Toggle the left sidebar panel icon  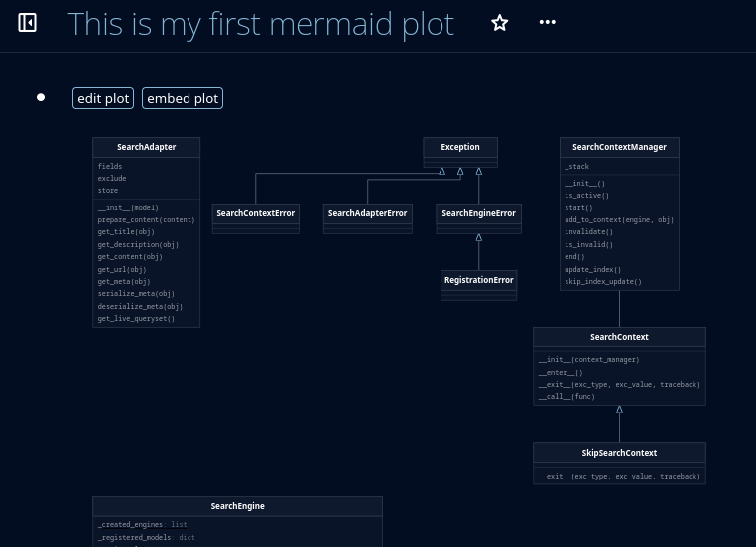pos(27,23)
